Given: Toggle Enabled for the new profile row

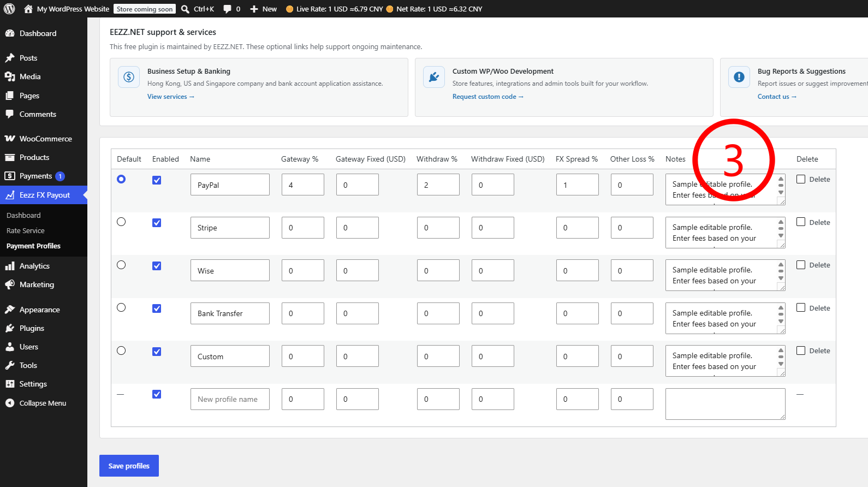Looking at the screenshot, I should 157,394.
